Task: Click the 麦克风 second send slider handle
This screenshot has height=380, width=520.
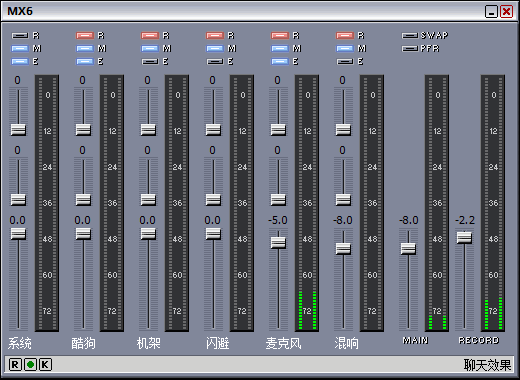Action: (278, 199)
